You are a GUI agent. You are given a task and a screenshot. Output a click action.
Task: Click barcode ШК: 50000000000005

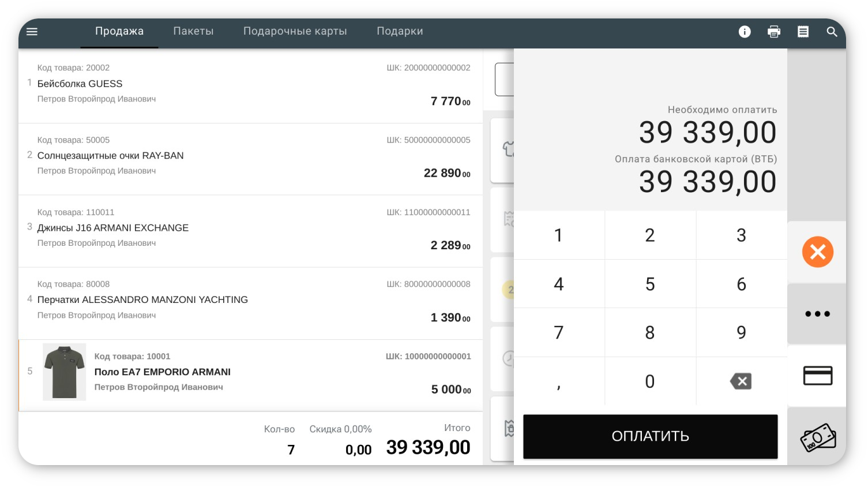(429, 140)
